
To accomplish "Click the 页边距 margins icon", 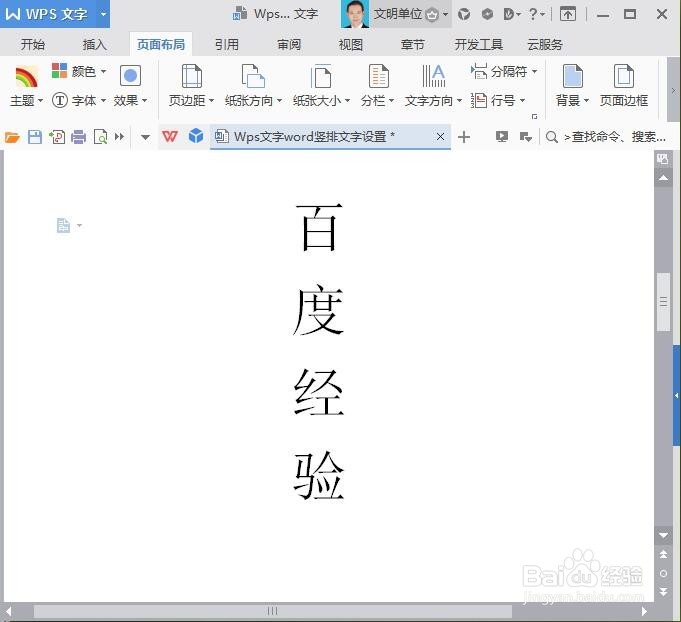I will (192, 76).
